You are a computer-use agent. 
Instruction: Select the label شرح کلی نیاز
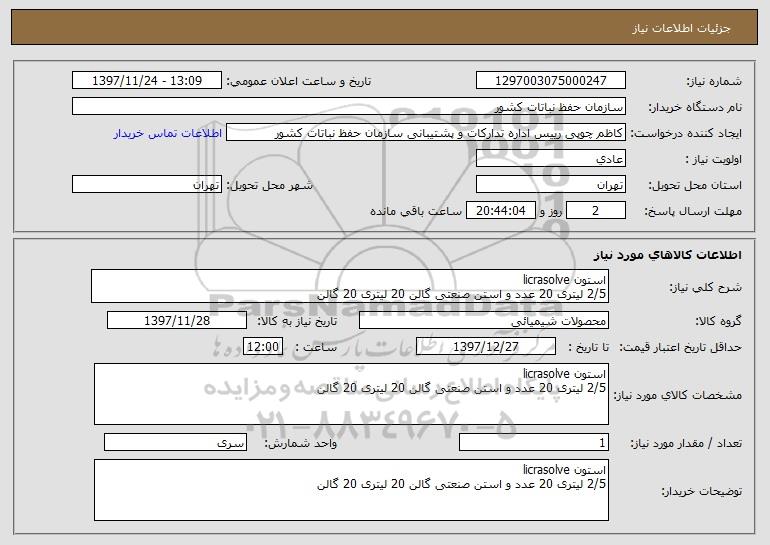706,287
